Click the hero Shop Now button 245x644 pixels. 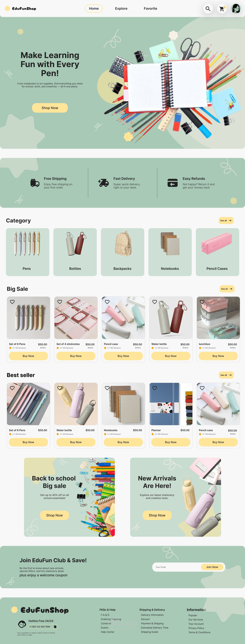[x=50, y=108]
